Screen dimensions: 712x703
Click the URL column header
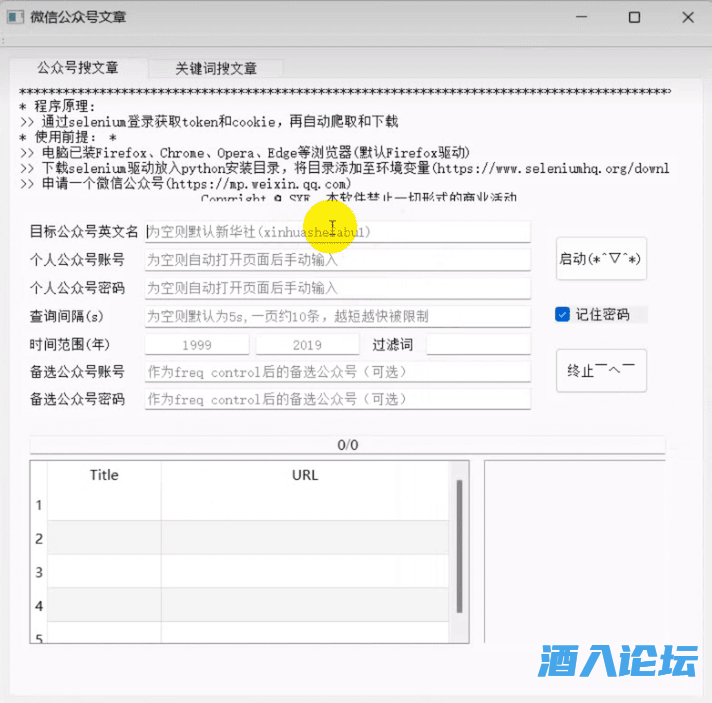305,475
